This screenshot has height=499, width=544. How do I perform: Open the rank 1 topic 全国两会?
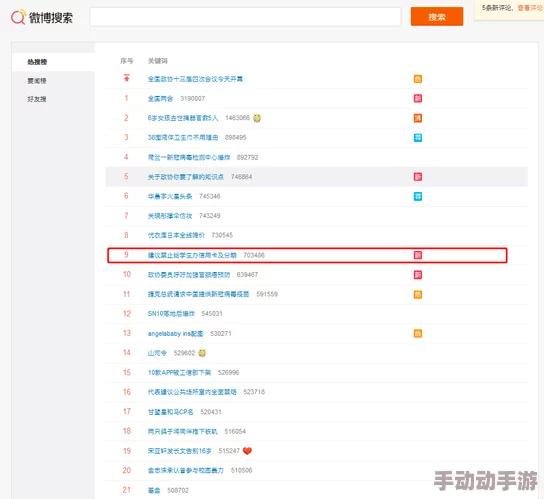pyautogui.click(x=160, y=99)
